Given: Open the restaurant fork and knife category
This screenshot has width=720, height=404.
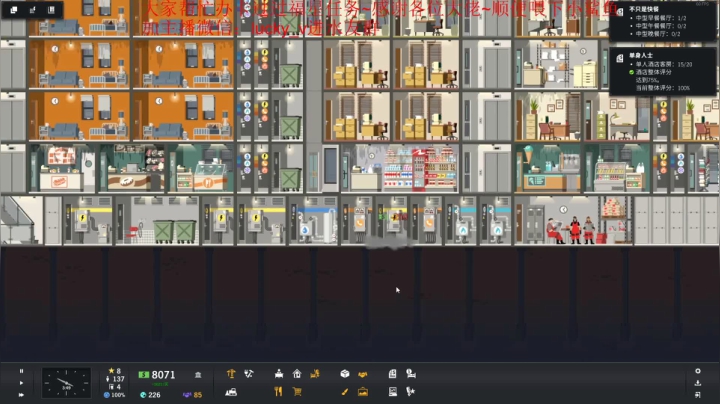Looking at the screenshot, I should 278,392.
